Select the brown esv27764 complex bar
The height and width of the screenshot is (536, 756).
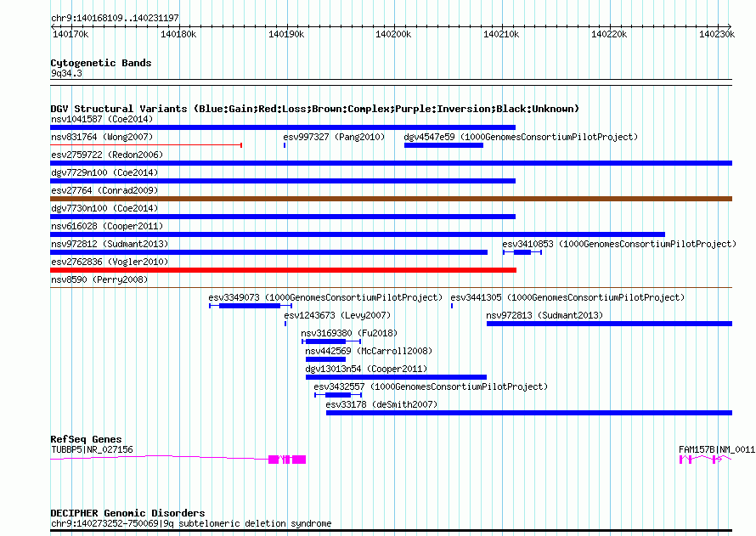[x=391, y=199]
